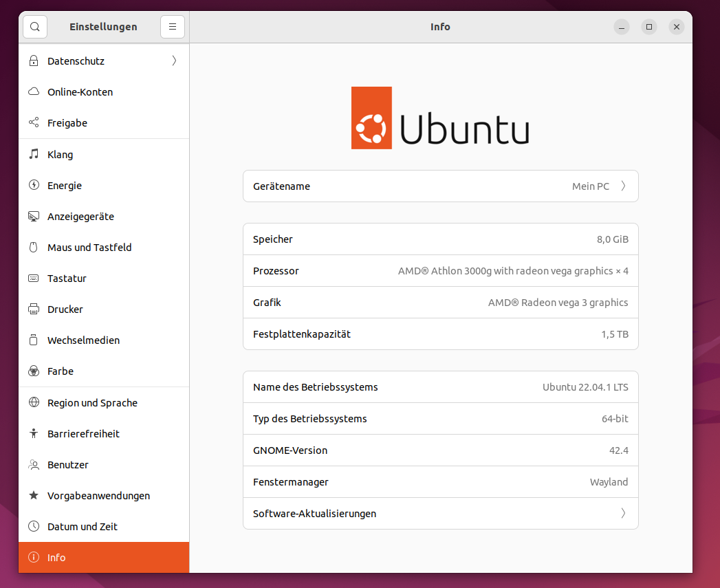Close the Einstellungen window
The image size is (720, 588).
click(x=677, y=27)
